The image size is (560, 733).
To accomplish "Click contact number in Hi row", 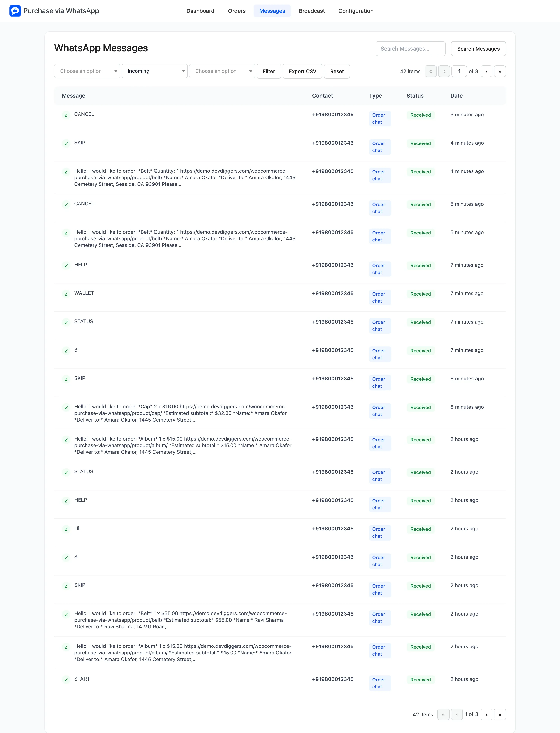I will [x=333, y=529].
